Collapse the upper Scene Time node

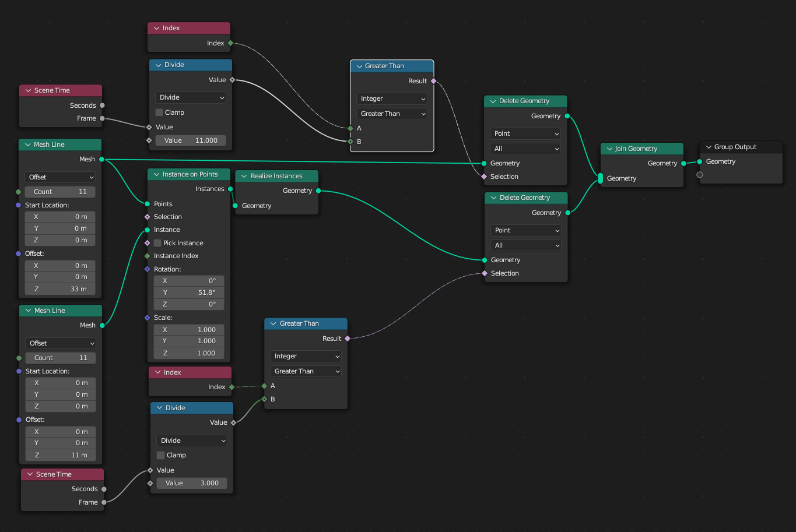[27, 90]
